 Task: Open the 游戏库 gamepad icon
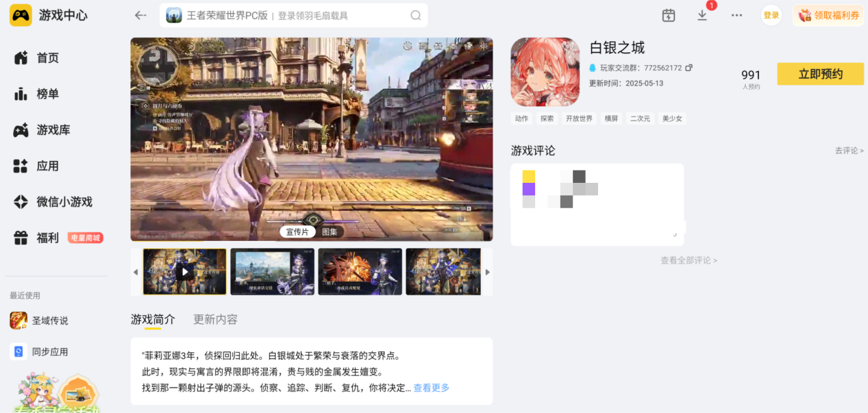(x=21, y=130)
